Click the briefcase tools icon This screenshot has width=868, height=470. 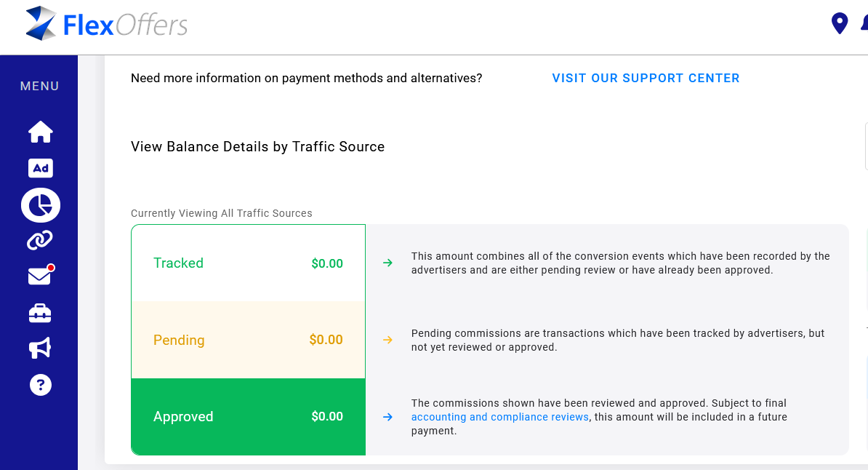40,314
